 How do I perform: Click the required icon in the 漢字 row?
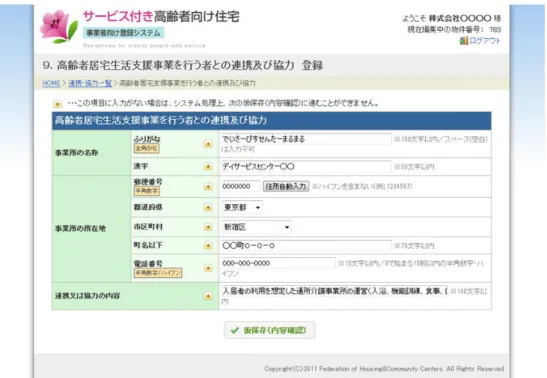208,167
